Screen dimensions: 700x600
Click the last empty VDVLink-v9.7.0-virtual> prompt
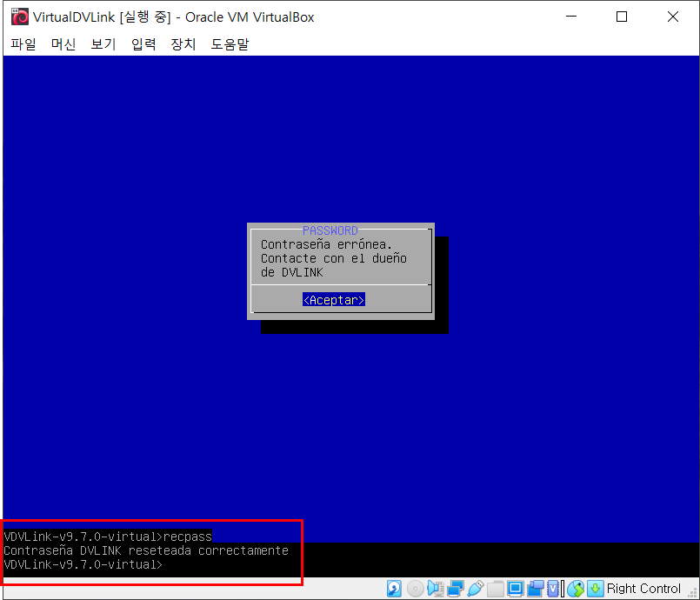coord(83,564)
